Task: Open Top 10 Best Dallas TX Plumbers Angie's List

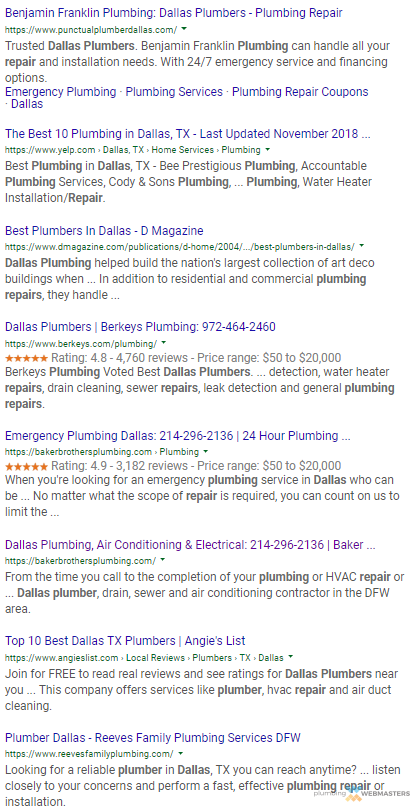Action: pyautogui.click(x=125, y=641)
